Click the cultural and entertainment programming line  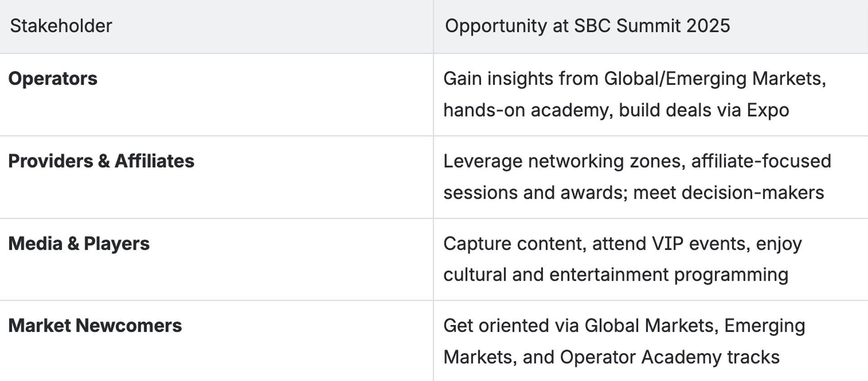click(615, 275)
